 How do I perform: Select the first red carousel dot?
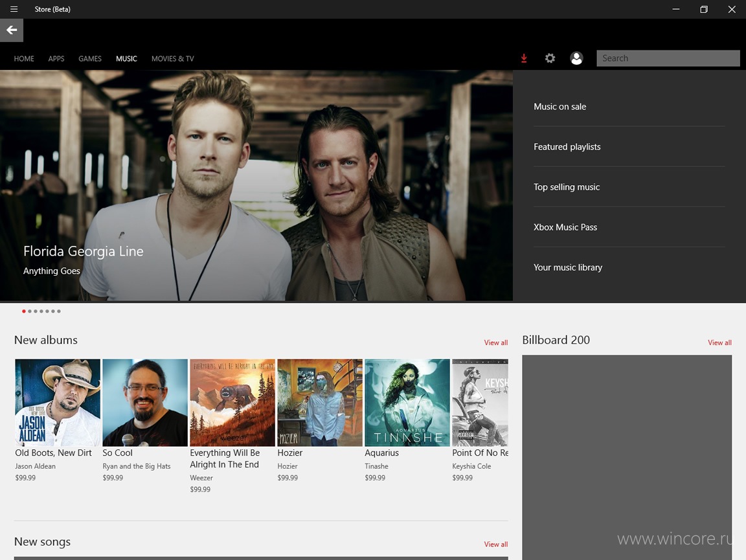point(24,311)
